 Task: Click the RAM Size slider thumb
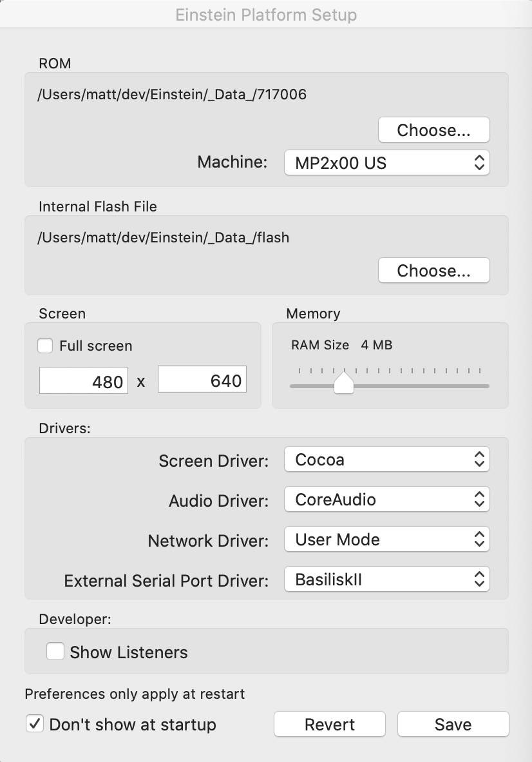(344, 384)
